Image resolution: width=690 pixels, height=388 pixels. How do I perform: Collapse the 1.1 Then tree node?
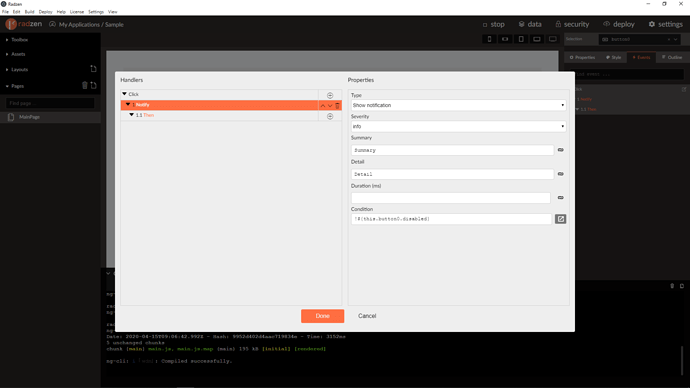[x=132, y=115]
